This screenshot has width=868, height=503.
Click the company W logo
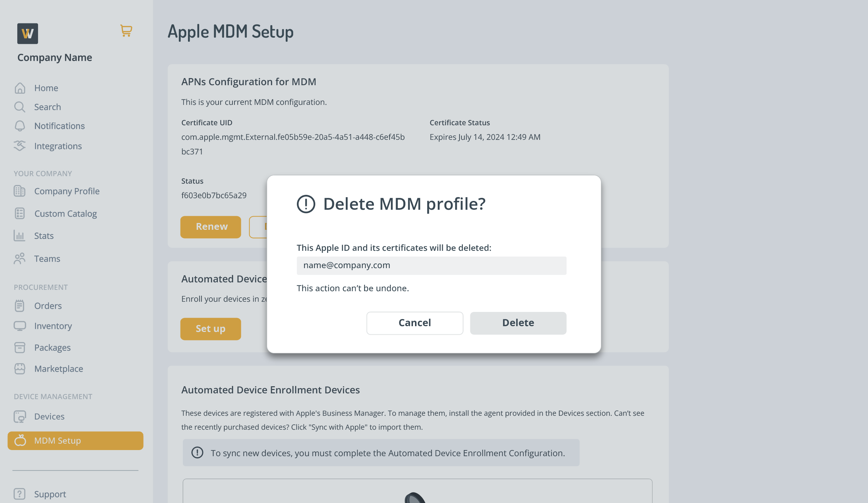(x=27, y=33)
